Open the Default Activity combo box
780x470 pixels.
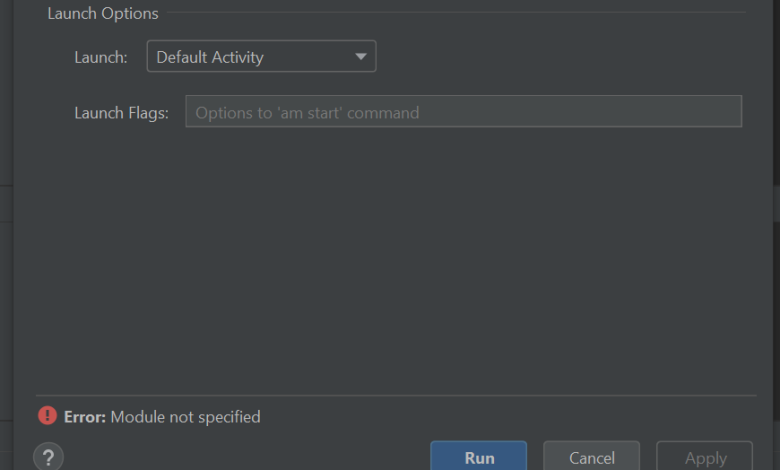click(261, 57)
